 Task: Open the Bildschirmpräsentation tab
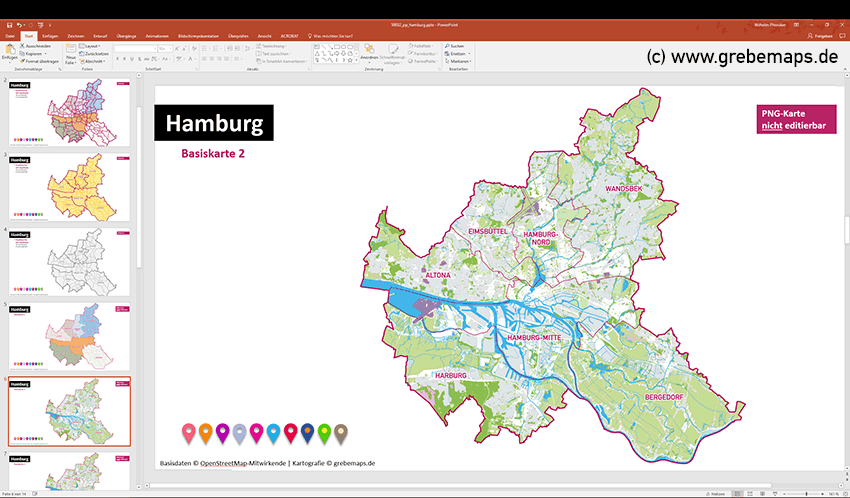coord(197,35)
